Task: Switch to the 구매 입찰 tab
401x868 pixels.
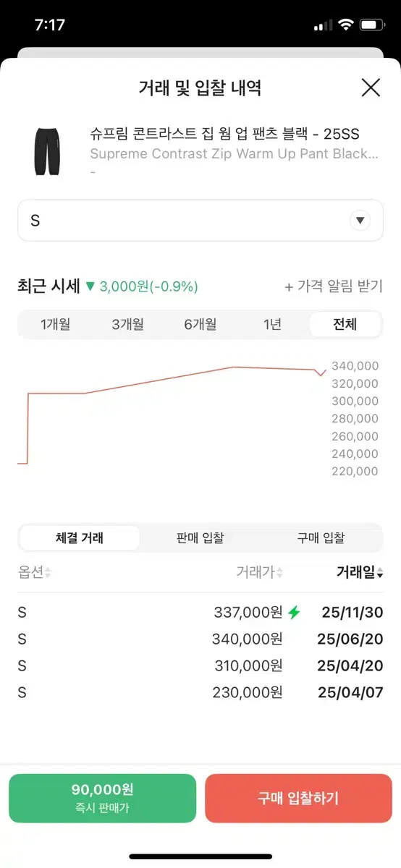Action: pos(321,538)
